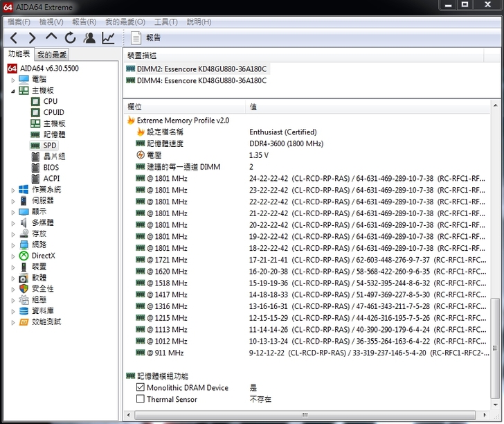The height and width of the screenshot is (424, 504).
Task: Select the 記憶體 memory icon in tree
Action: [35, 134]
